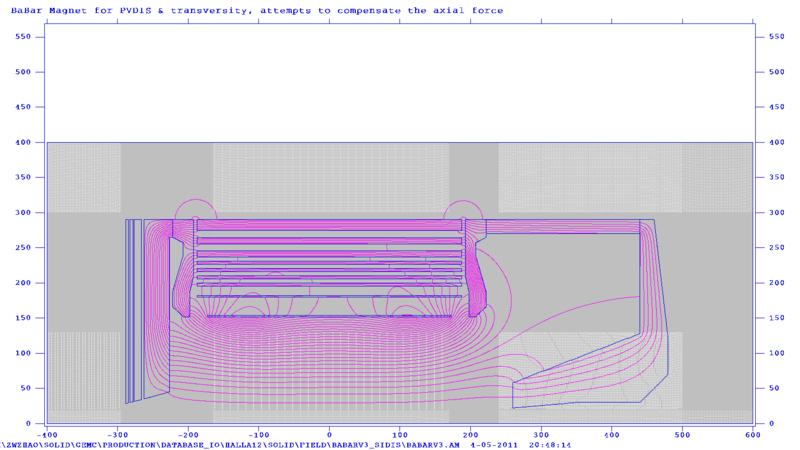This screenshot has height=450, width=800.
Task: Click the "350" label on the right y-axis
Action: coord(777,178)
